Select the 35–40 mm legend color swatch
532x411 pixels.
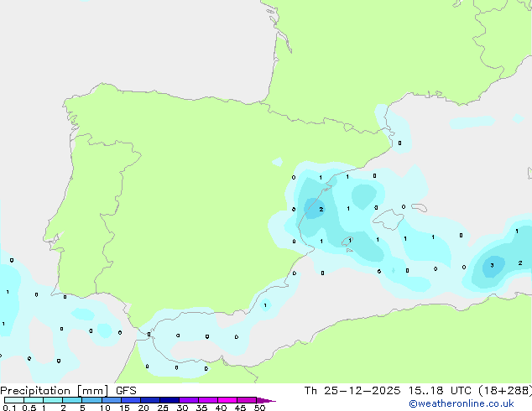pos(208,400)
